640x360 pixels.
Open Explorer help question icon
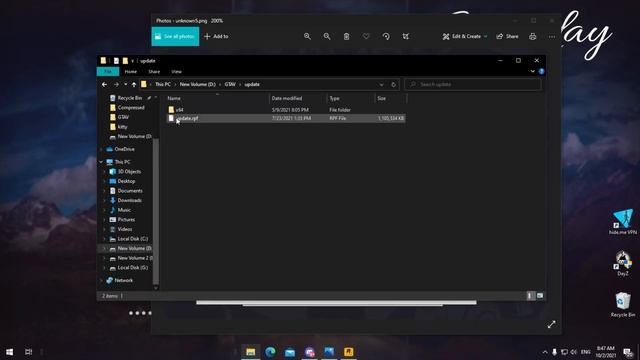click(x=541, y=71)
